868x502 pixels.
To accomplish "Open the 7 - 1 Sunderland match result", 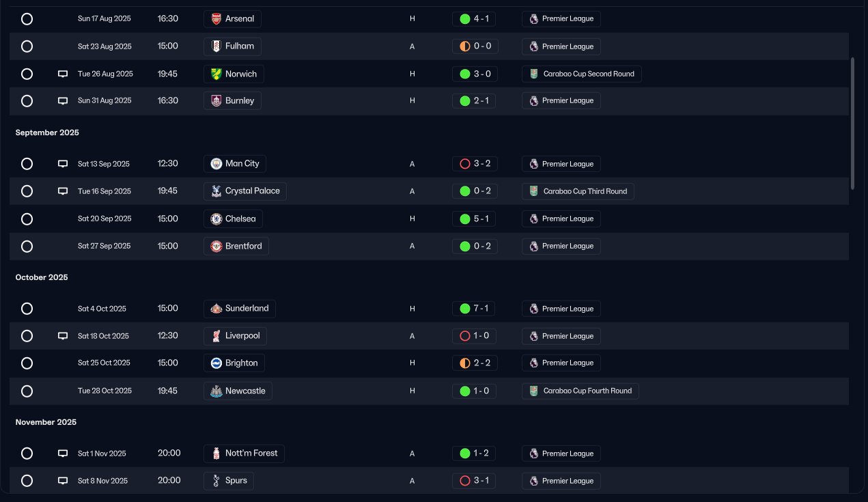I will click(475, 309).
